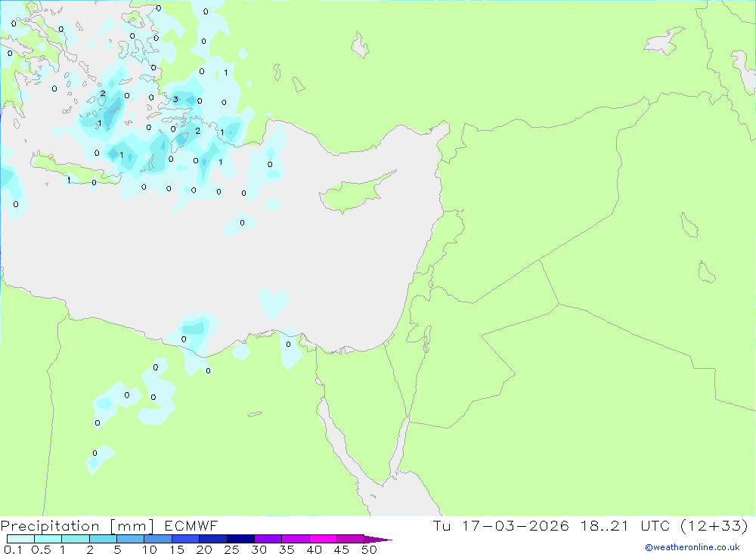Viewport: 756px width, 554px height.
Task: Click the 'ECMWF' model label
Action: pyautogui.click(x=191, y=525)
